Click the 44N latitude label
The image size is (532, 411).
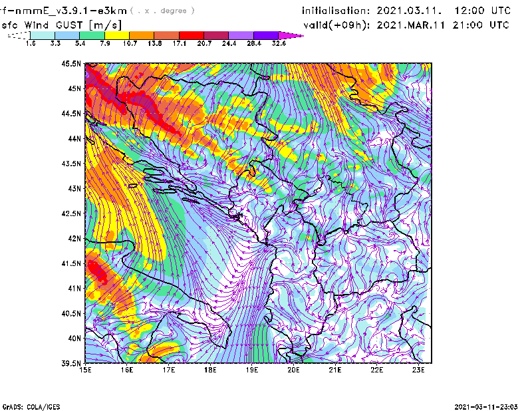74,138
